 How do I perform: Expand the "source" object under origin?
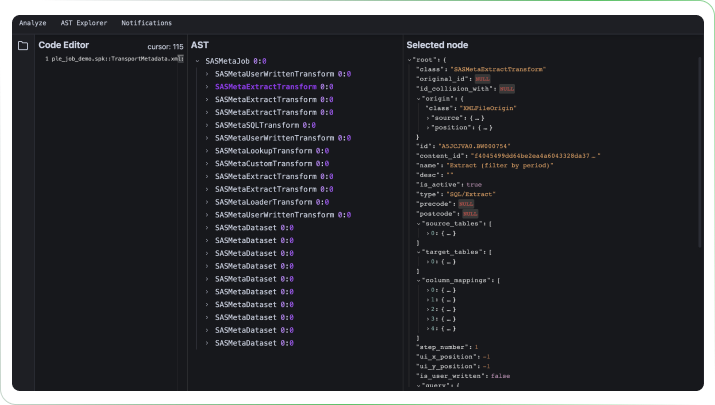click(x=428, y=118)
